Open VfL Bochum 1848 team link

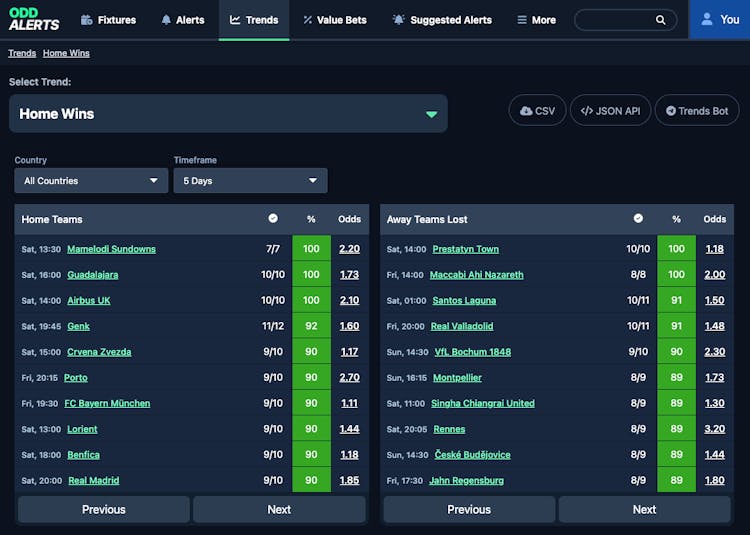click(x=473, y=352)
